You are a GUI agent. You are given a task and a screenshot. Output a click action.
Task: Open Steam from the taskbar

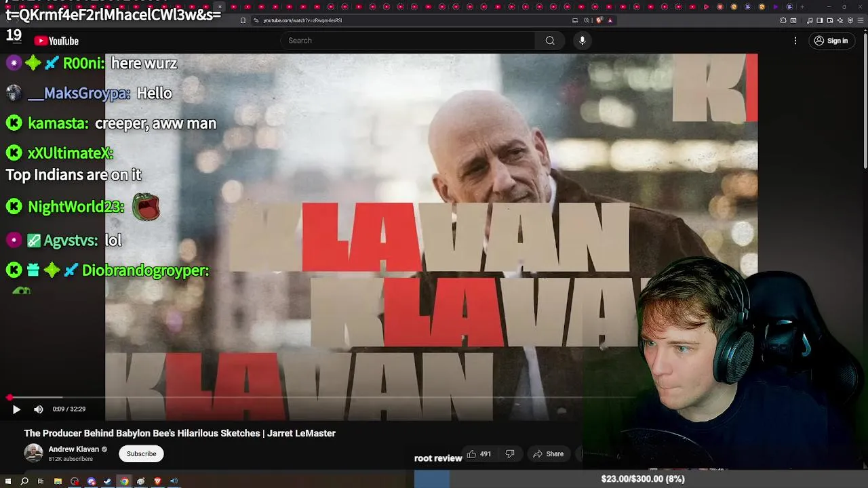tap(107, 481)
